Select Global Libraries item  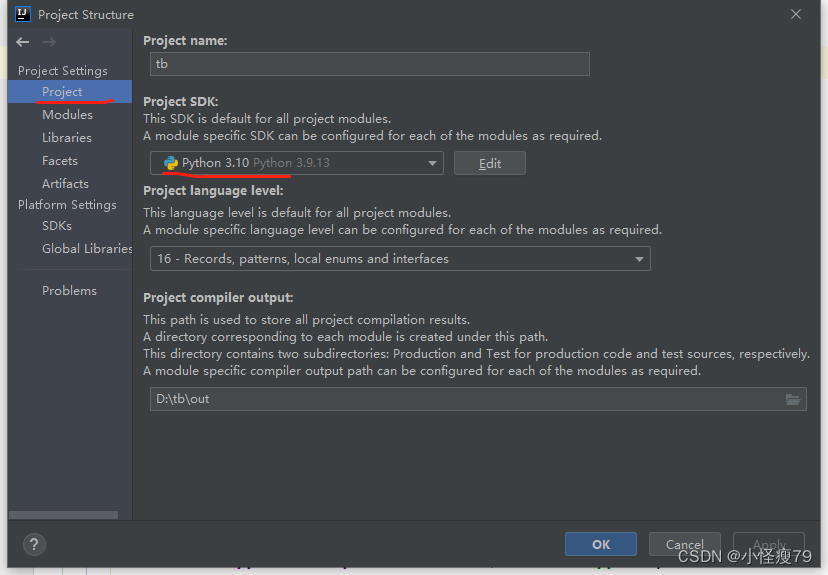point(87,249)
